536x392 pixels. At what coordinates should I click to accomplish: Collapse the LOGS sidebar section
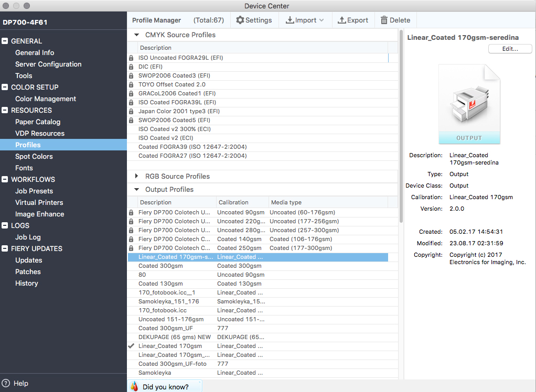(5, 225)
